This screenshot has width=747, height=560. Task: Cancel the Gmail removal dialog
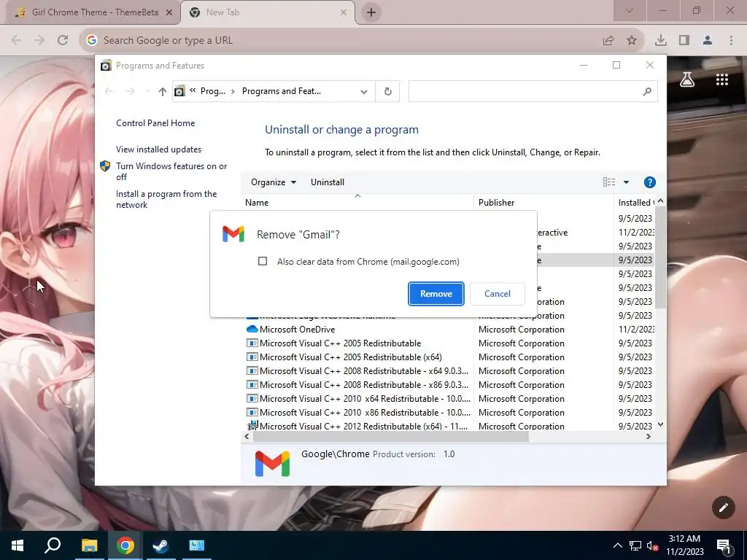coord(498,294)
